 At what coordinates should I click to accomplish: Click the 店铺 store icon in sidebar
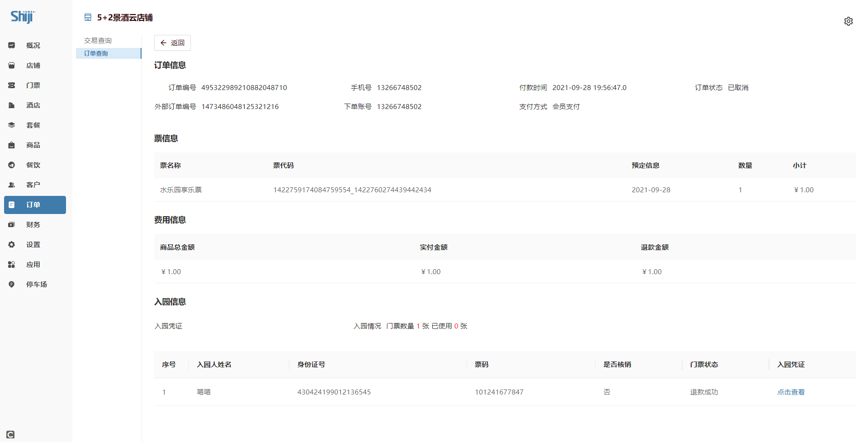[x=12, y=66]
